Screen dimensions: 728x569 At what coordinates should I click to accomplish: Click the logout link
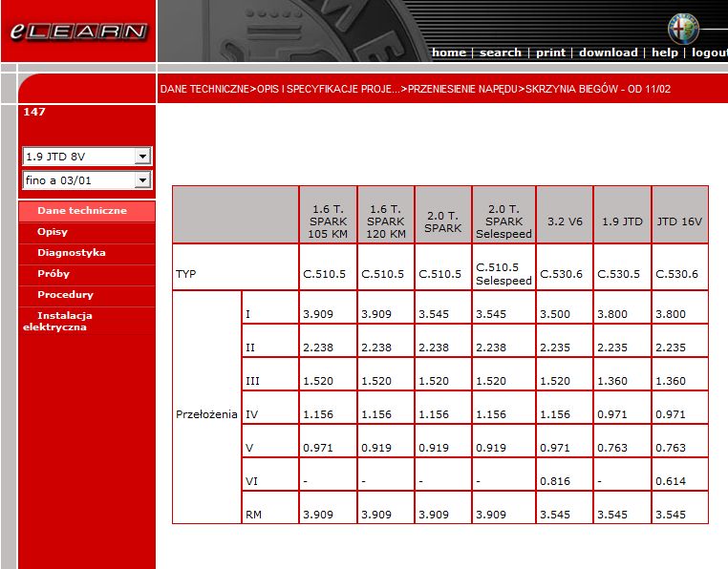tap(710, 53)
